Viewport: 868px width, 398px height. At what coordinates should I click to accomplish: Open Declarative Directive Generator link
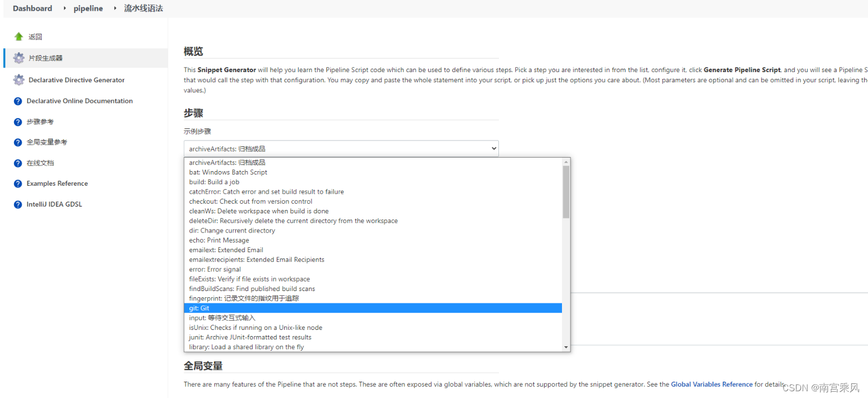tap(77, 80)
